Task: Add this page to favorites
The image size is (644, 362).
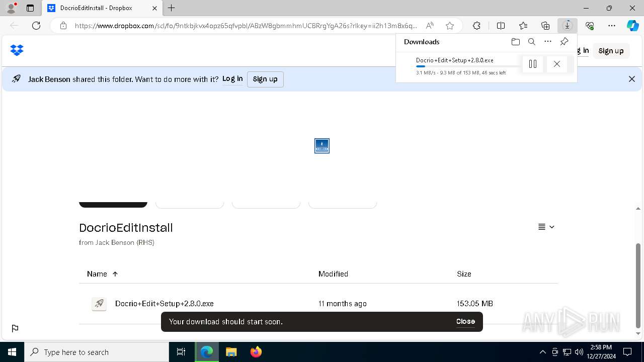Action: tap(450, 26)
